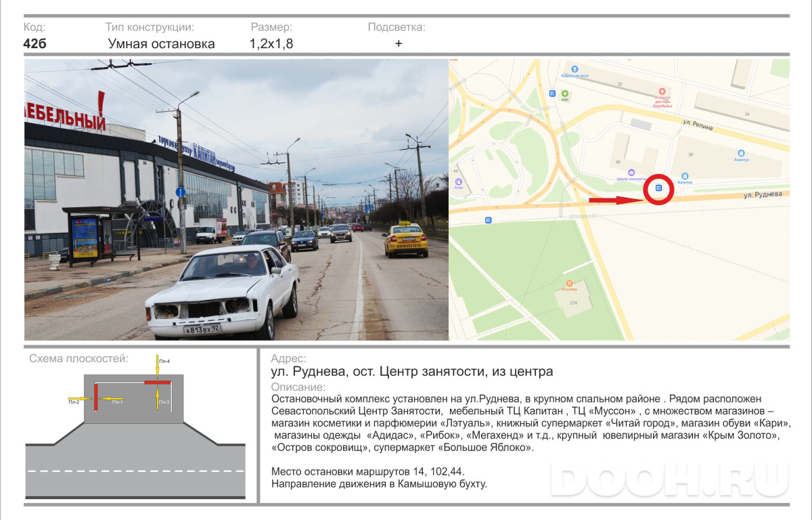Click the routes line 'Место остановки маршрутов 14, 102,44.'
Screen dimensions: 812x520
coord(368,471)
